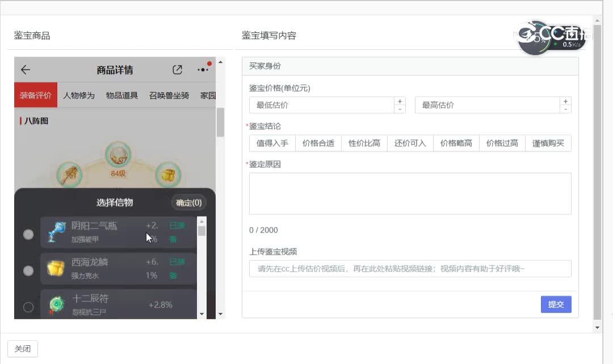
Task: Click inside the 鉴定原因 text area
Action: [410, 193]
